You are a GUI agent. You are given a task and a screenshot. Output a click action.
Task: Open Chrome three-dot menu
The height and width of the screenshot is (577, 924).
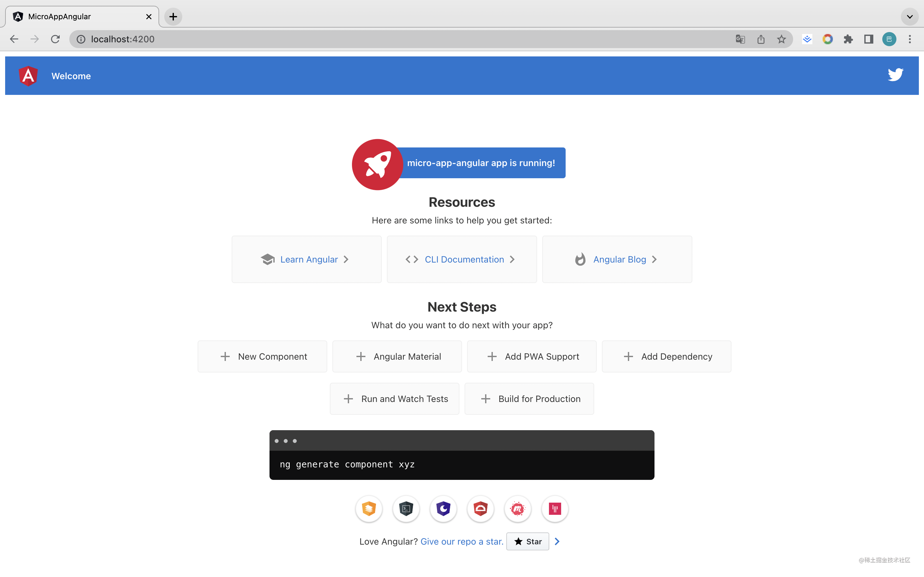[910, 39]
